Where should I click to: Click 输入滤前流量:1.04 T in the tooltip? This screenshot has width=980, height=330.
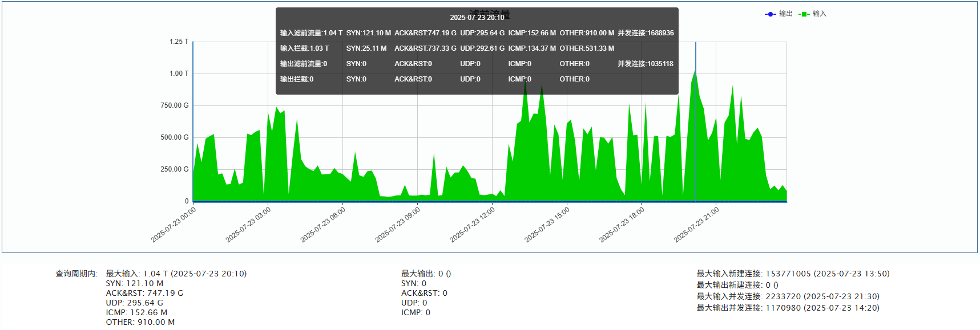point(311,33)
